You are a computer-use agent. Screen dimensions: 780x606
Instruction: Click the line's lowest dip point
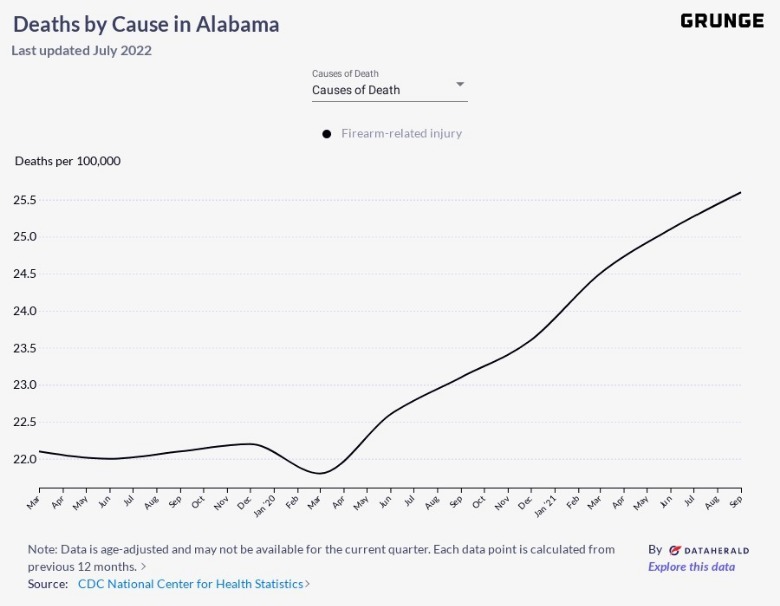(x=320, y=473)
